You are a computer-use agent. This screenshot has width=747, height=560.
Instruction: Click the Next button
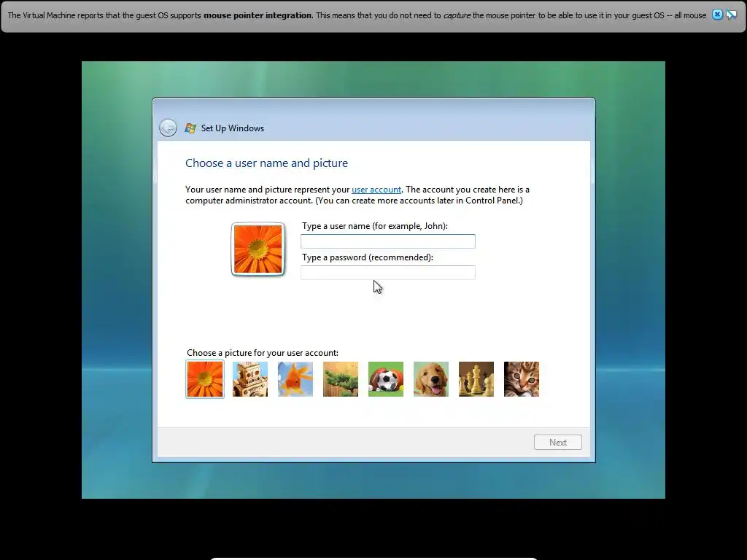[x=558, y=443]
